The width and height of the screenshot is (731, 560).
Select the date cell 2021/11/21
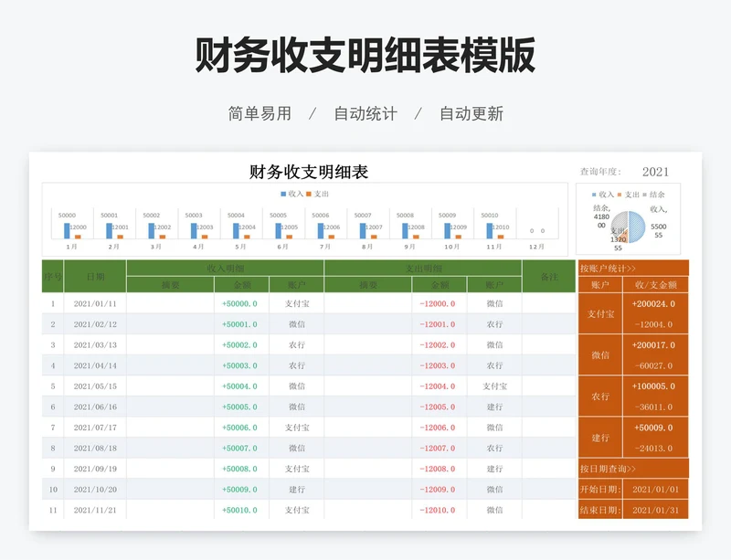tap(95, 510)
